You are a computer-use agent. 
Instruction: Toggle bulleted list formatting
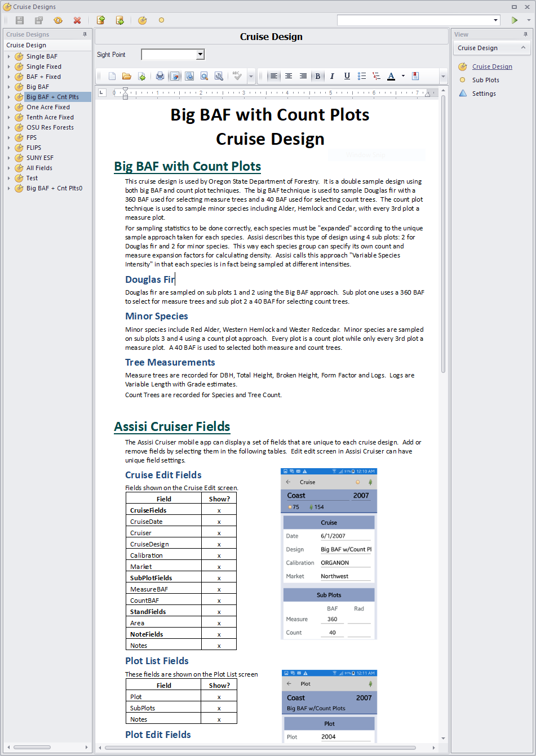[x=362, y=76]
